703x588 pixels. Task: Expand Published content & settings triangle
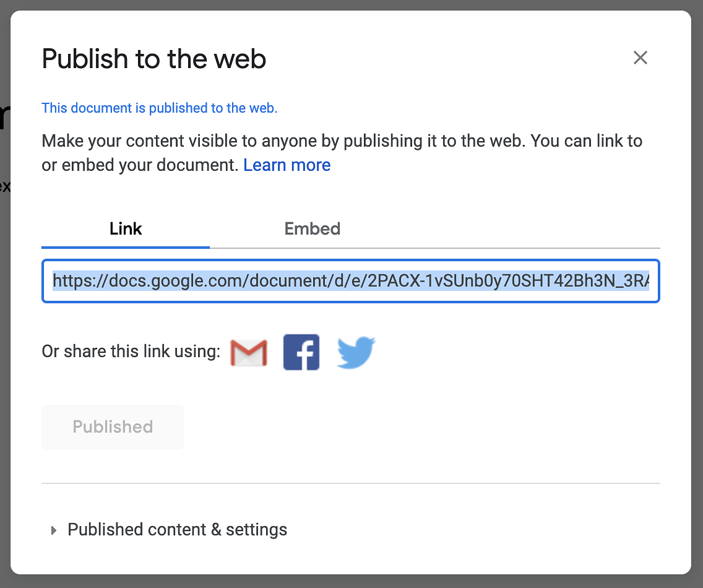[54, 530]
